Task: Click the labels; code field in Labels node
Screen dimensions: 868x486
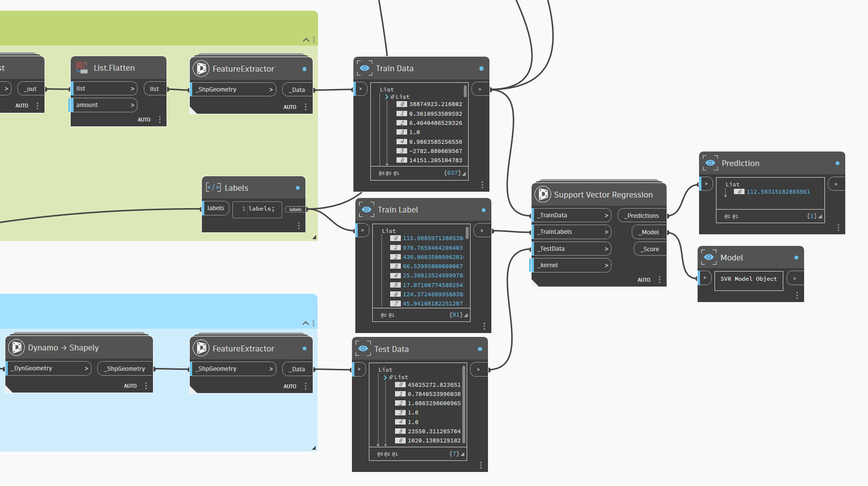Action: click(257, 209)
